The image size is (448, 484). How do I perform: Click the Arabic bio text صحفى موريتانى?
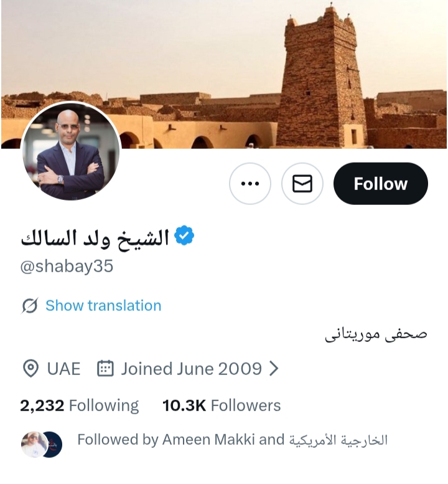click(x=376, y=334)
